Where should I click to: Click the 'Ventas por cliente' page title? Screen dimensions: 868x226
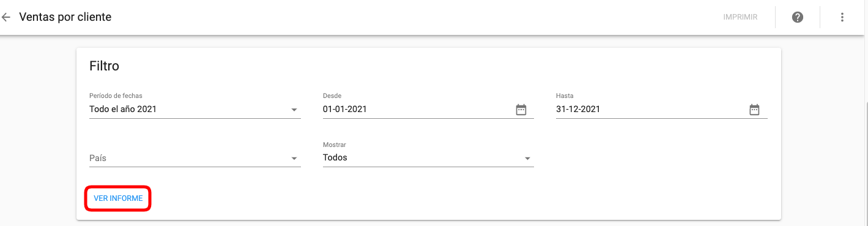tap(65, 17)
